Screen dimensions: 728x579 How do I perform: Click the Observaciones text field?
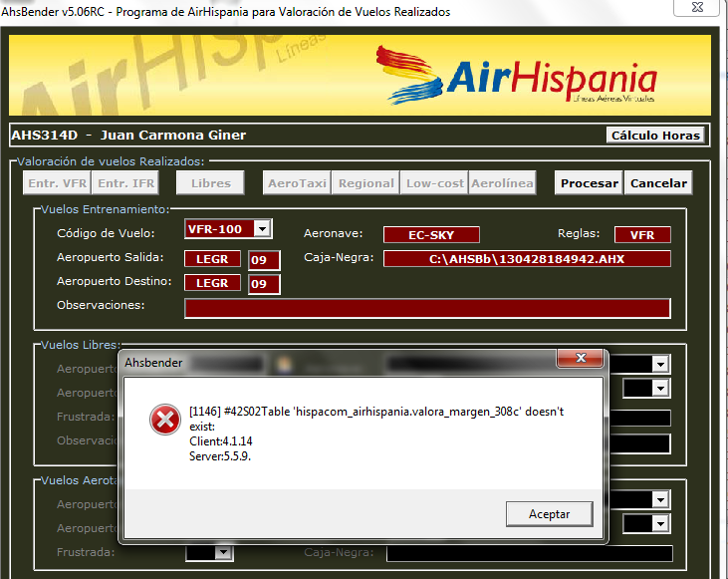(x=427, y=308)
